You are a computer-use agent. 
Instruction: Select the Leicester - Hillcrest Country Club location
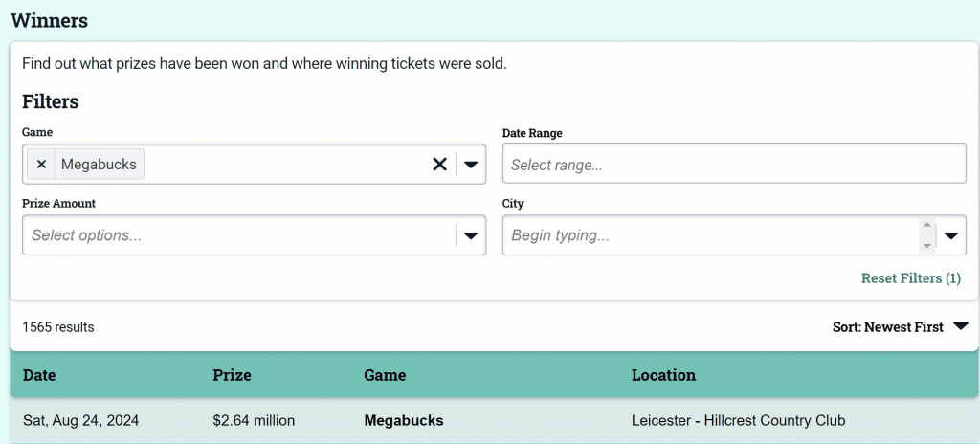[738, 420]
